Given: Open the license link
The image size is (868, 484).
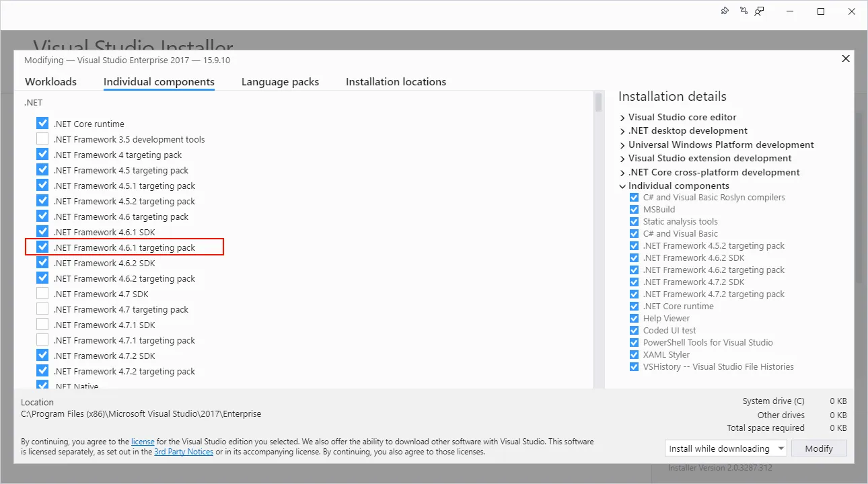Looking at the screenshot, I should [143, 441].
